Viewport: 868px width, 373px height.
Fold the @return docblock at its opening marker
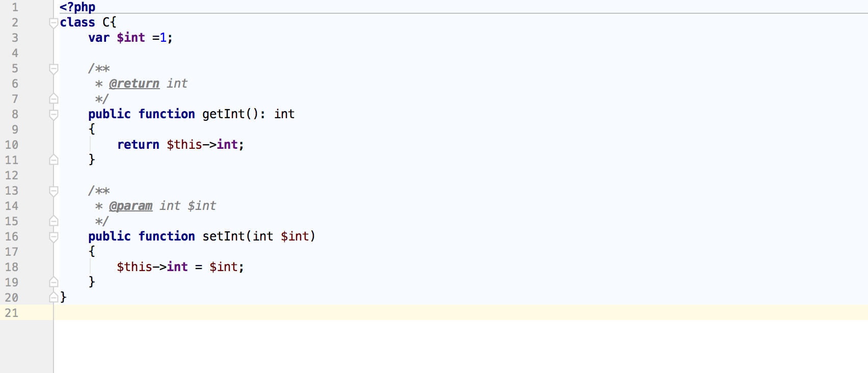pyautogui.click(x=53, y=68)
